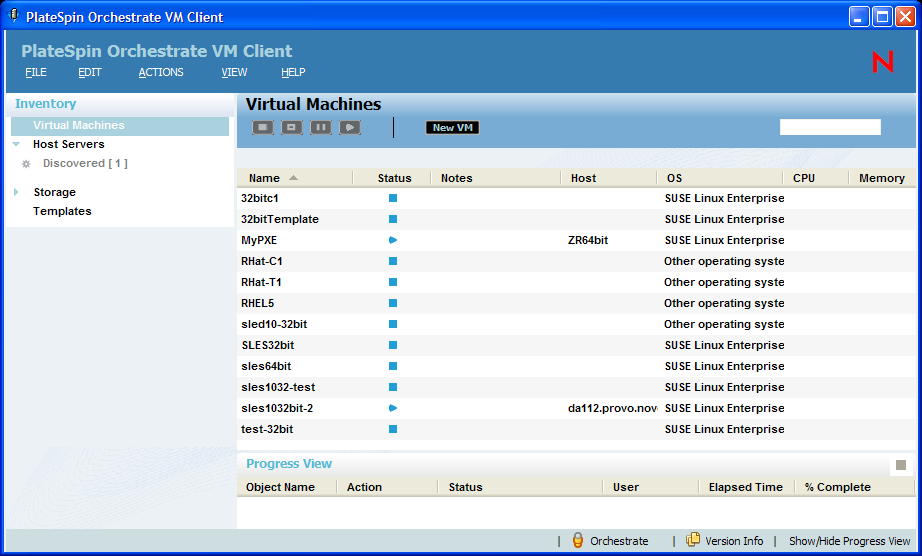Click the New VM button
This screenshot has height=556, width=922.
click(x=452, y=128)
